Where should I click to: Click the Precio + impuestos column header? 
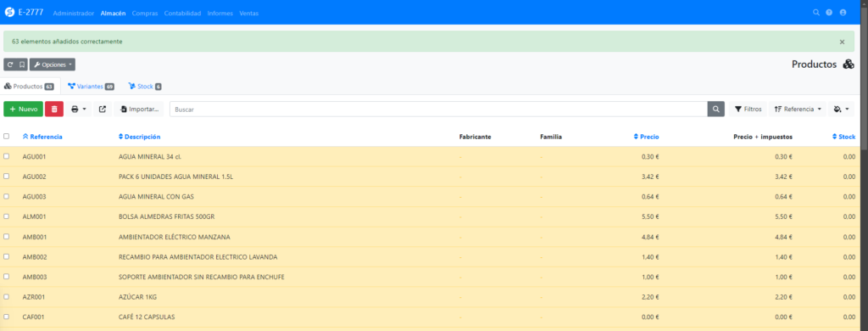click(x=763, y=137)
